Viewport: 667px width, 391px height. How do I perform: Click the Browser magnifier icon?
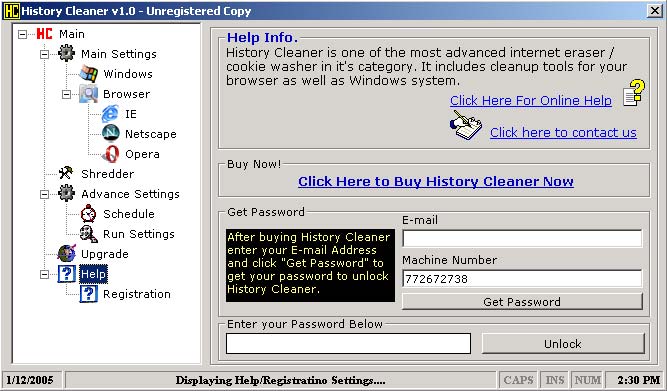pos(88,94)
